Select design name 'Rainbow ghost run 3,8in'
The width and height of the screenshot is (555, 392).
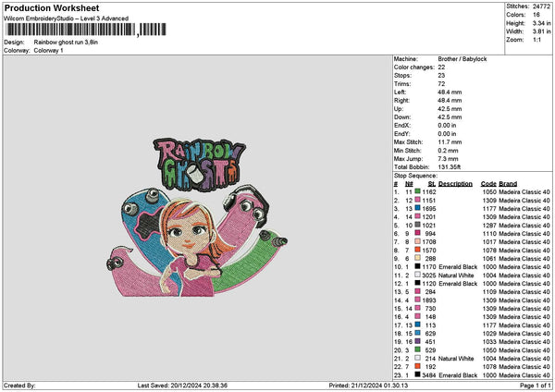click(66, 43)
